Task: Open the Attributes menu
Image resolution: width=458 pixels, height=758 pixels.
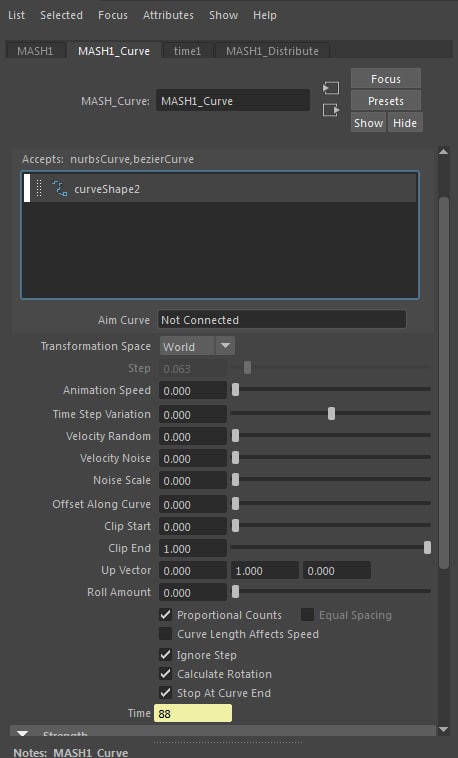Action: point(168,15)
